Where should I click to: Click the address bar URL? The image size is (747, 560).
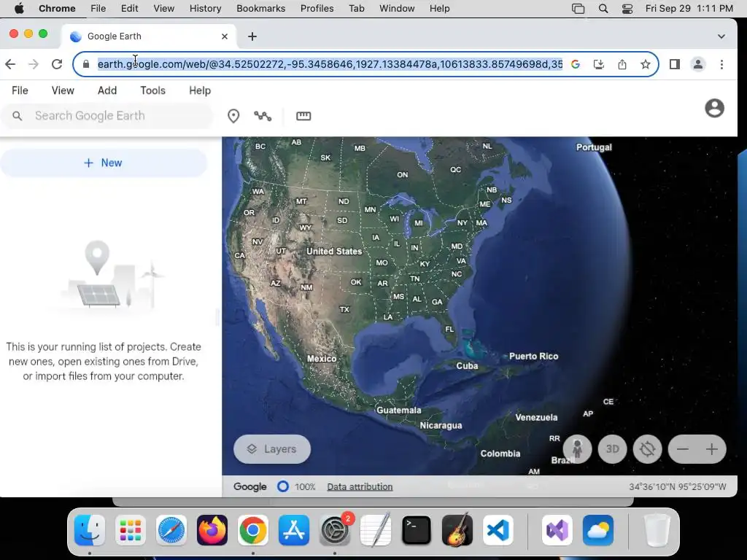point(330,64)
